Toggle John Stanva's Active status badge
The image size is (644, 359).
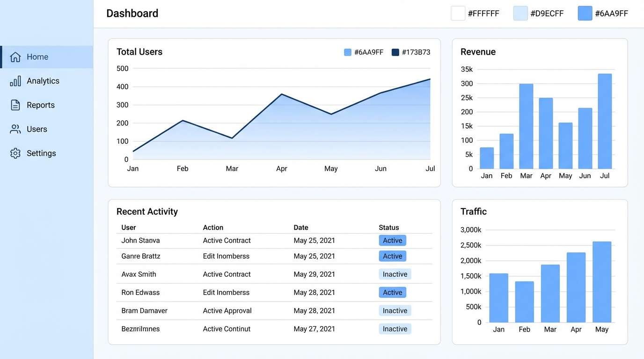point(392,240)
